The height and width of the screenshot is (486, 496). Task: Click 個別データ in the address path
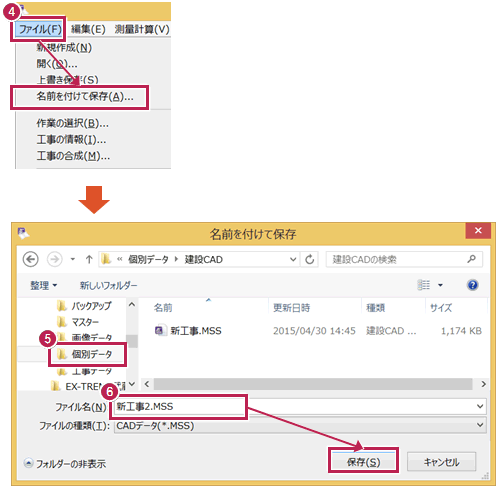(x=148, y=259)
